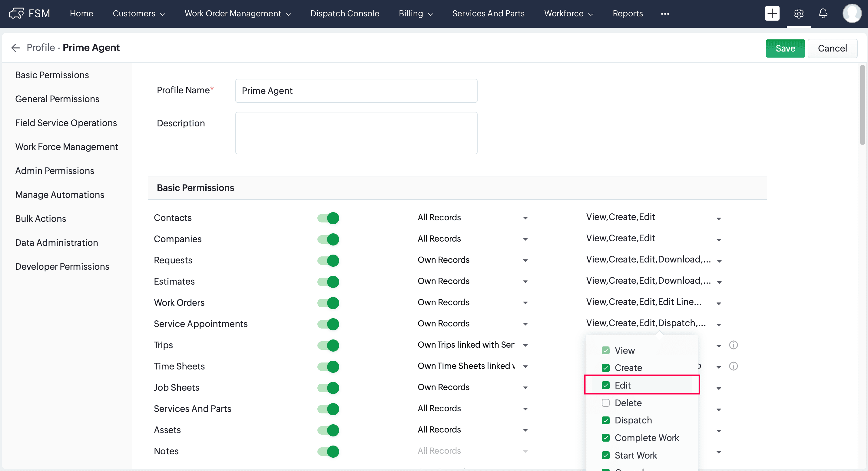Expand the Customers menu
This screenshot has width=868, height=471.
coord(139,13)
